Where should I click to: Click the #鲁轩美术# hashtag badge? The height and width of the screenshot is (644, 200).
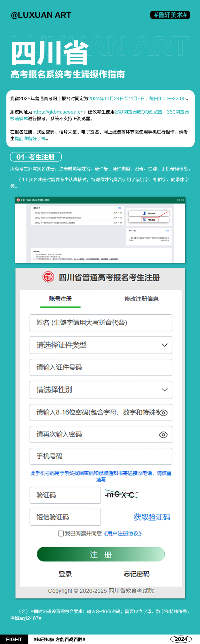point(170,15)
